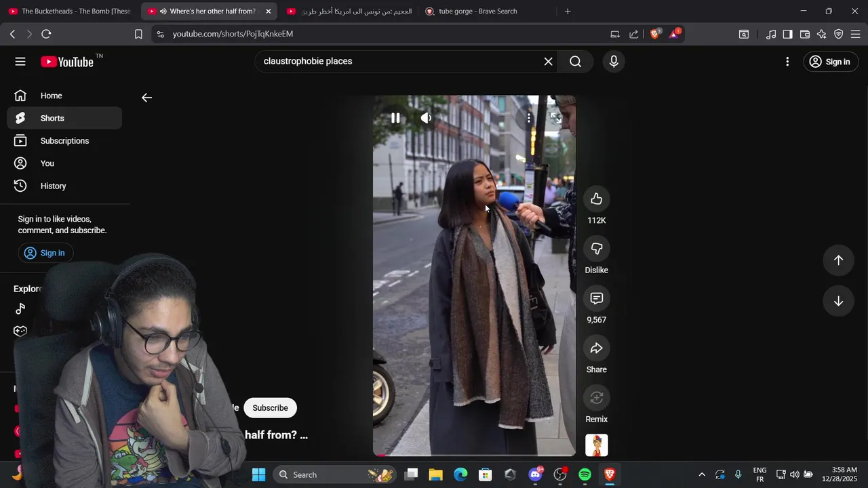Subscribe to the Short's channel
This screenshot has height=488, width=868.
(x=270, y=408)
